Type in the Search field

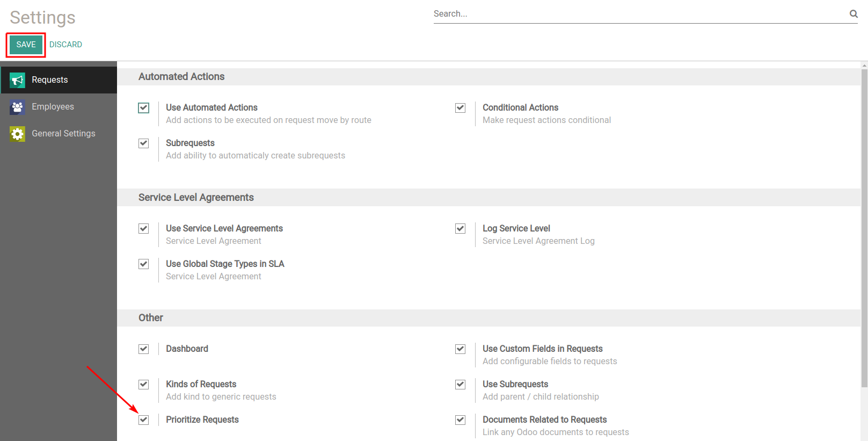(639, 14)
